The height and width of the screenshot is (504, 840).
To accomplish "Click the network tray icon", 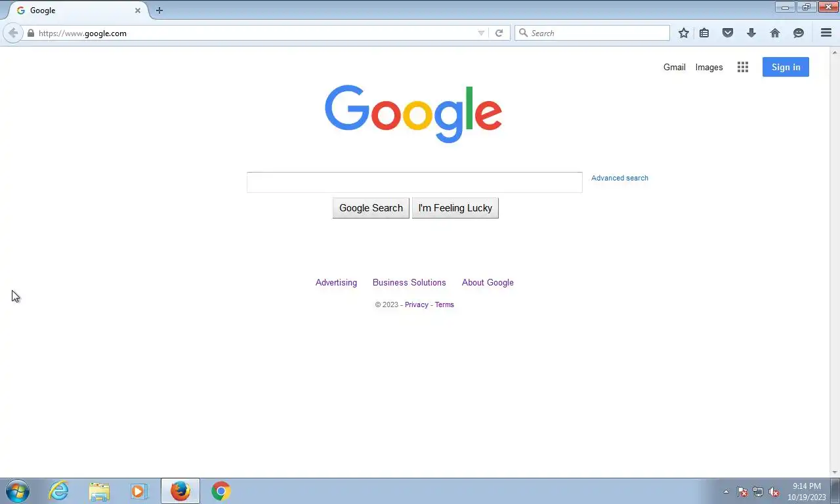I will [x=758, y=492].
